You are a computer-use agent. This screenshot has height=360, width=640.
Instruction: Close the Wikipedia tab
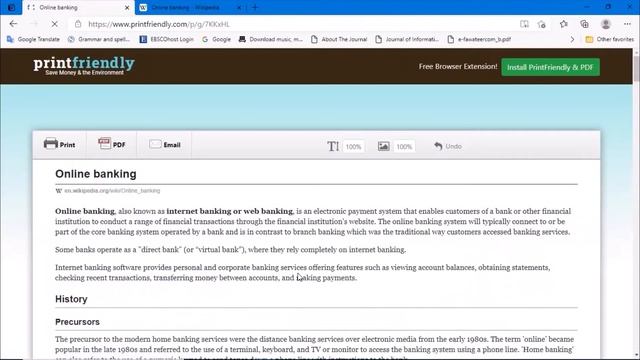click(239, 7)
